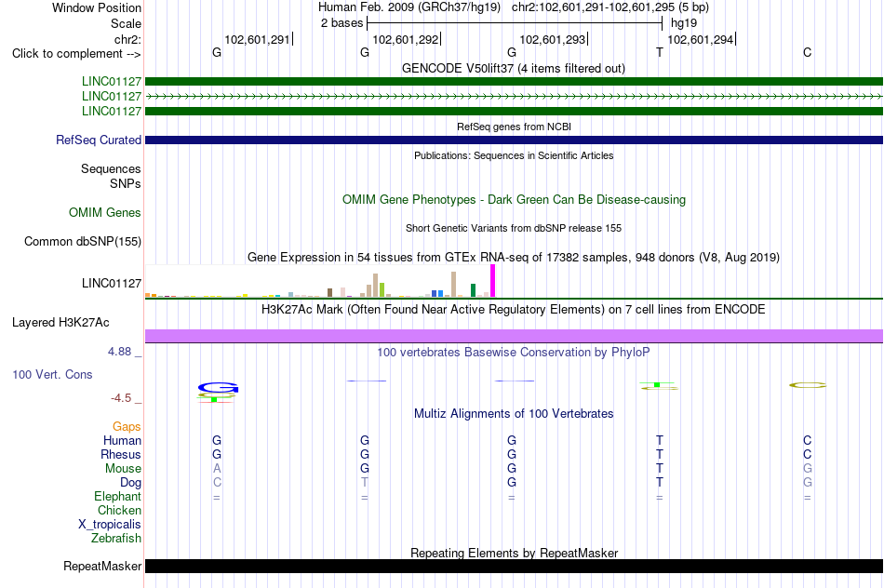
Task: Click the blue G conservation logo
Action: (218, 388)
